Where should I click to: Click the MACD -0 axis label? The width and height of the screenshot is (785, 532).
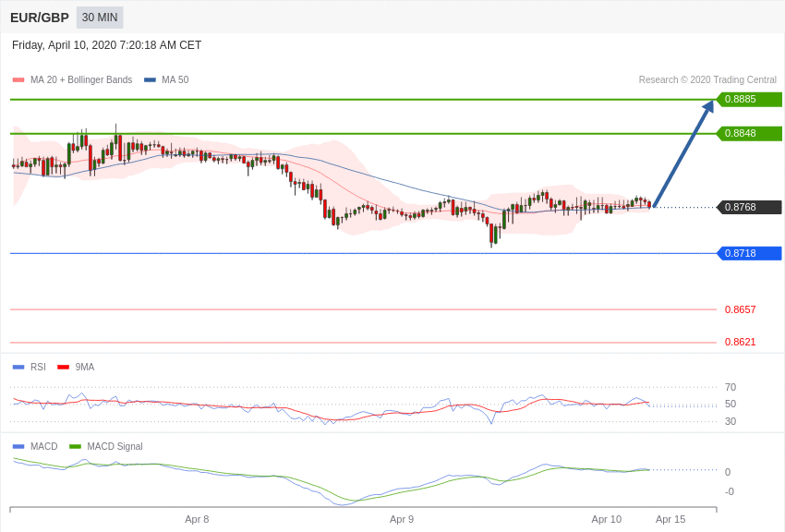(730, 491)
